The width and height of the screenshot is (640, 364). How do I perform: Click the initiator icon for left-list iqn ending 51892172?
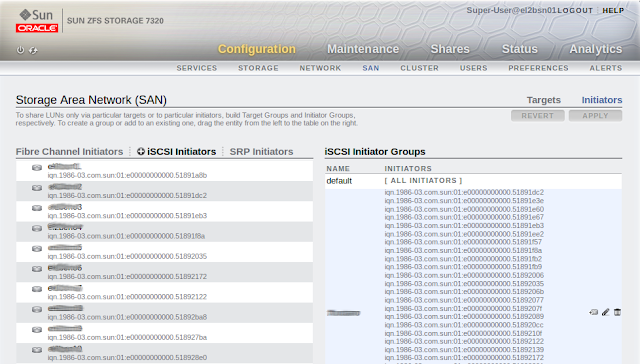tap(37, 269)
